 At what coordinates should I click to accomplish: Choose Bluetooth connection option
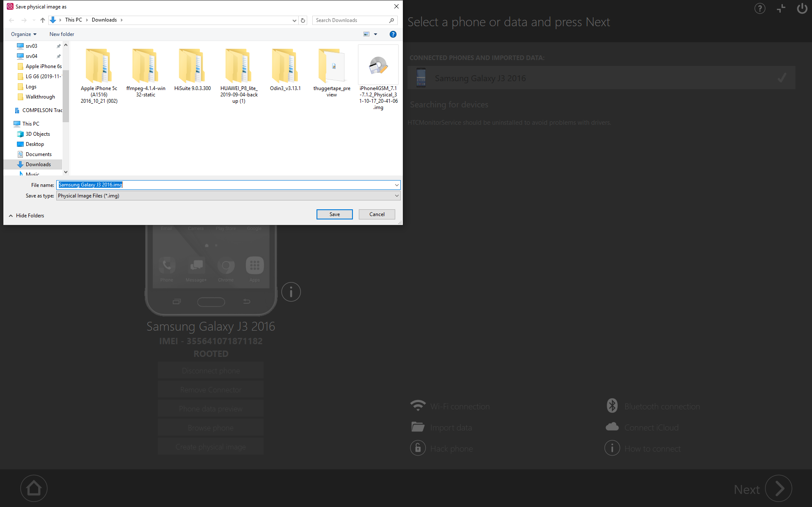pos(653,406)
